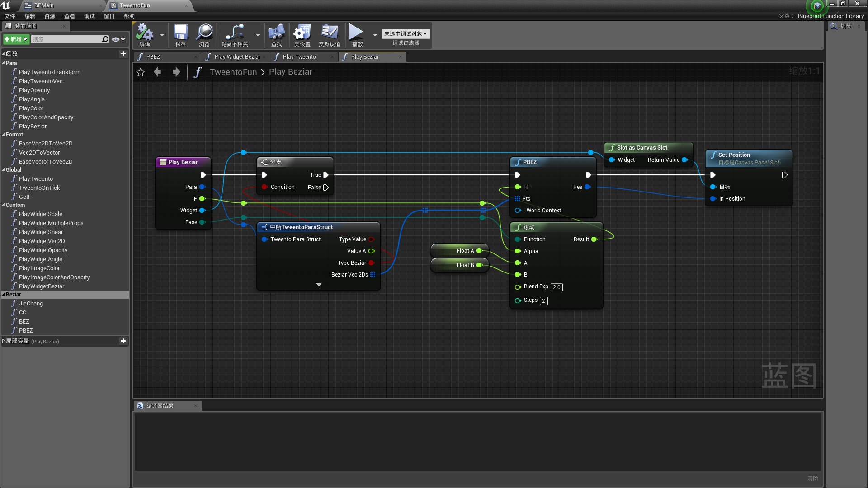Select the PlayWidgetBeziar function
Screen dimensions: 868x488
coord(42,286)
